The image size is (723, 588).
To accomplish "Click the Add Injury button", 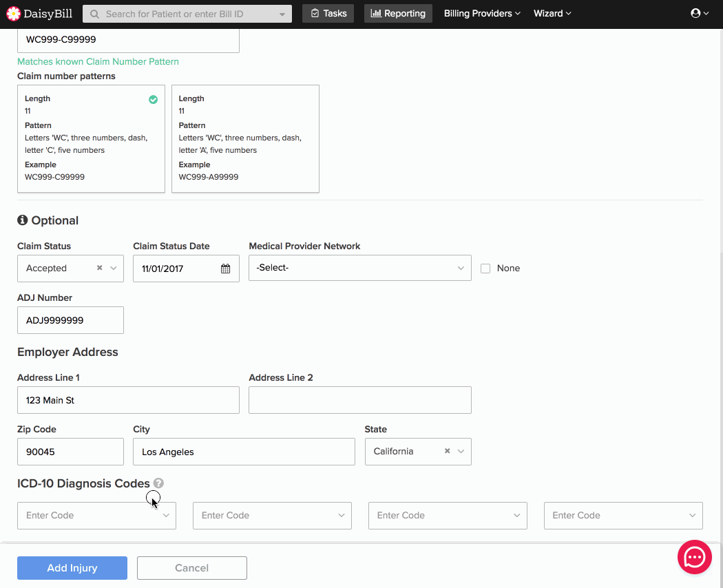I will click(72, 568).
